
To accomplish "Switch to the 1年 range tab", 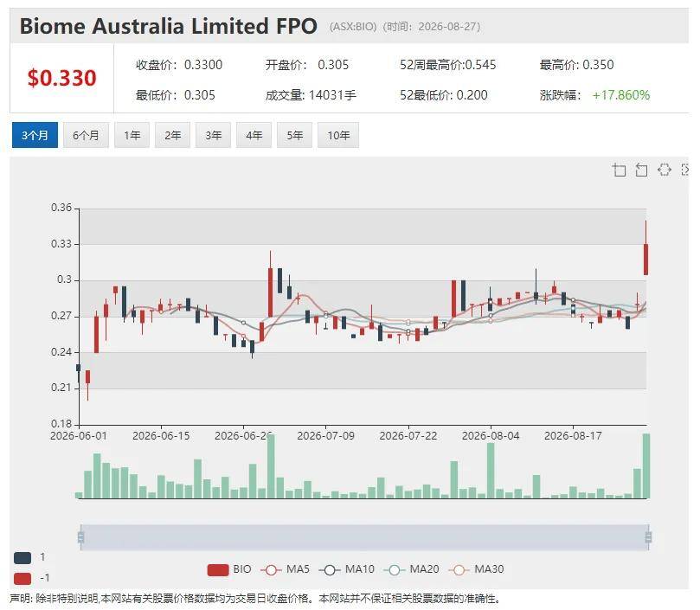I will [x=132, y=135].
